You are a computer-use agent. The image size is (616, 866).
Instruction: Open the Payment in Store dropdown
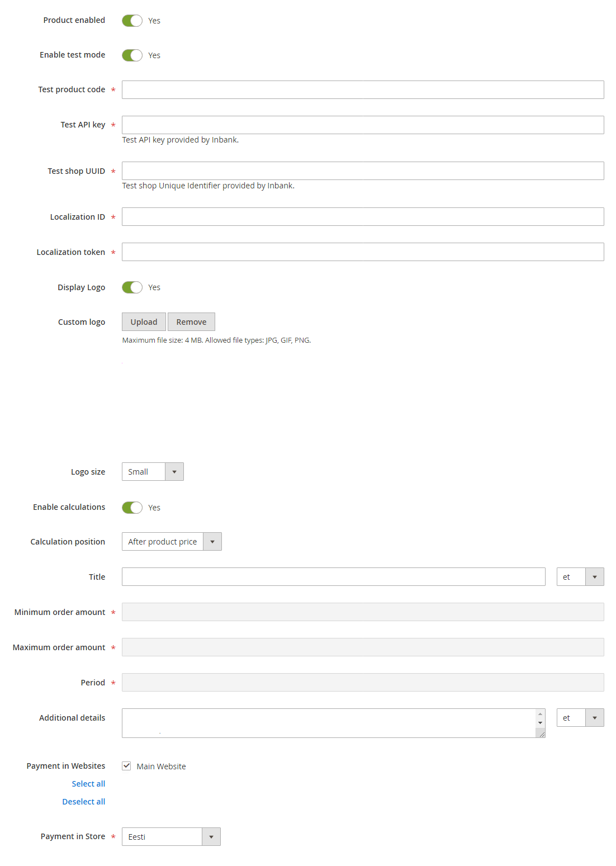(x=171, y=837)
